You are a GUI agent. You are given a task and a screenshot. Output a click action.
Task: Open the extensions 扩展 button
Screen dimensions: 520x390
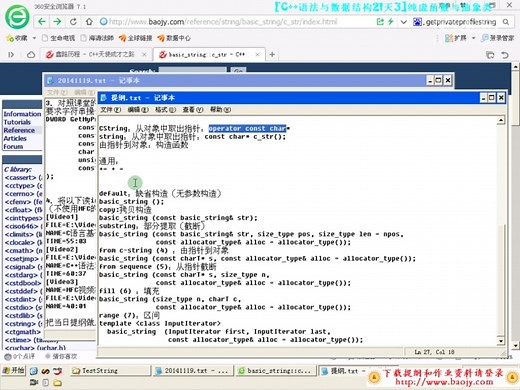click(456, 38)
